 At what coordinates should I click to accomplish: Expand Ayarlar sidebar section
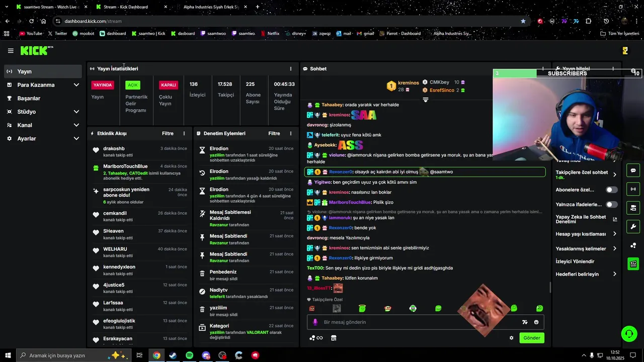[x=43, y=139]
